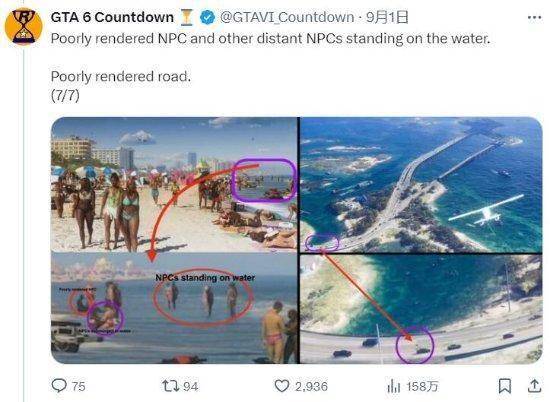Click the 2,936 likes count
This screenshot has width=550, height=402.
pos(311,386)
